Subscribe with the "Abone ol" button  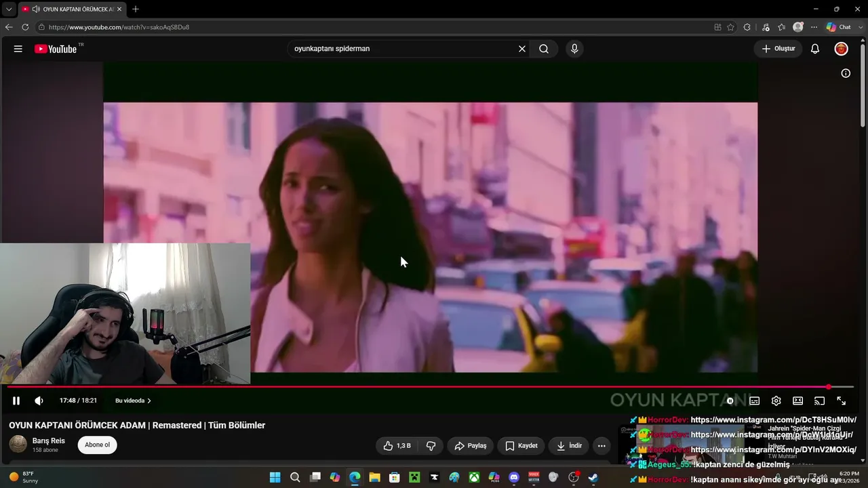point(97,445)
